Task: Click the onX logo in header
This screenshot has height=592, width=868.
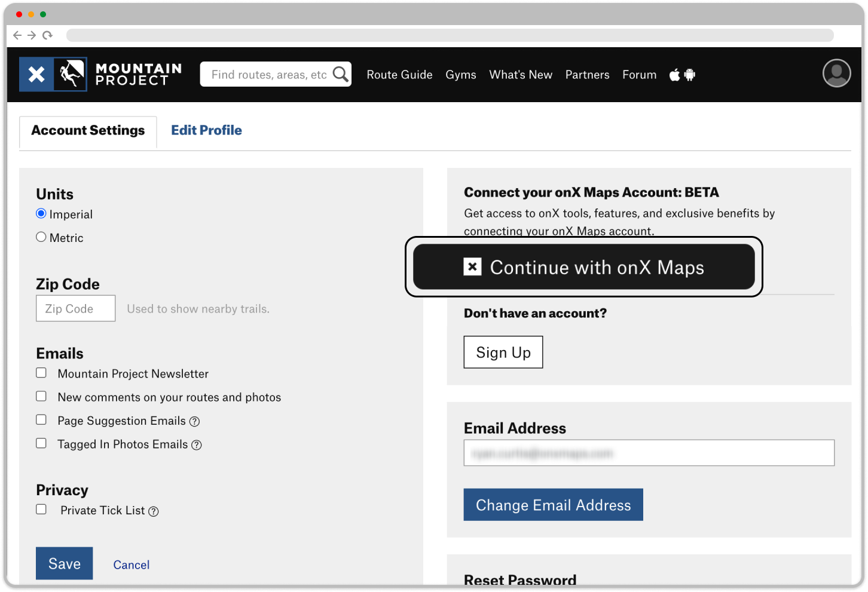Action: coord(36,75)
